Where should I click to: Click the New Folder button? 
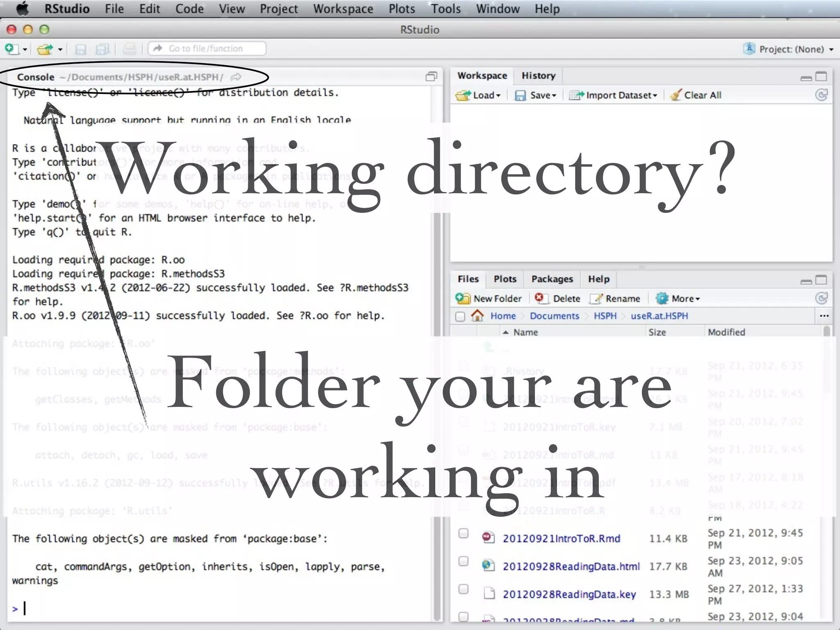[489, 299]
